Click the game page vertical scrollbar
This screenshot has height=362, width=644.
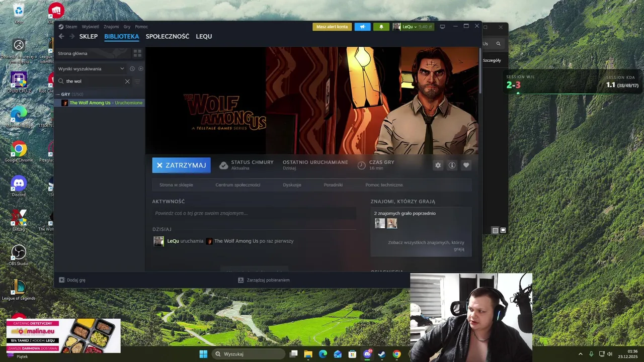pos(480,70)
